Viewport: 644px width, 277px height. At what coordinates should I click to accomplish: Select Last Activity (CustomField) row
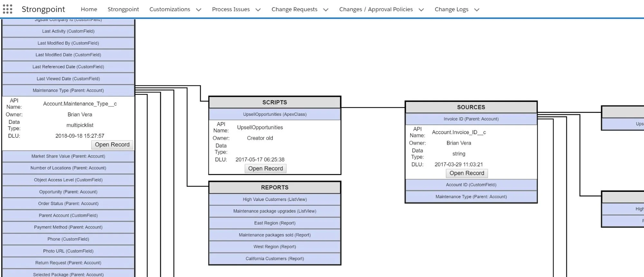(68, 31)
